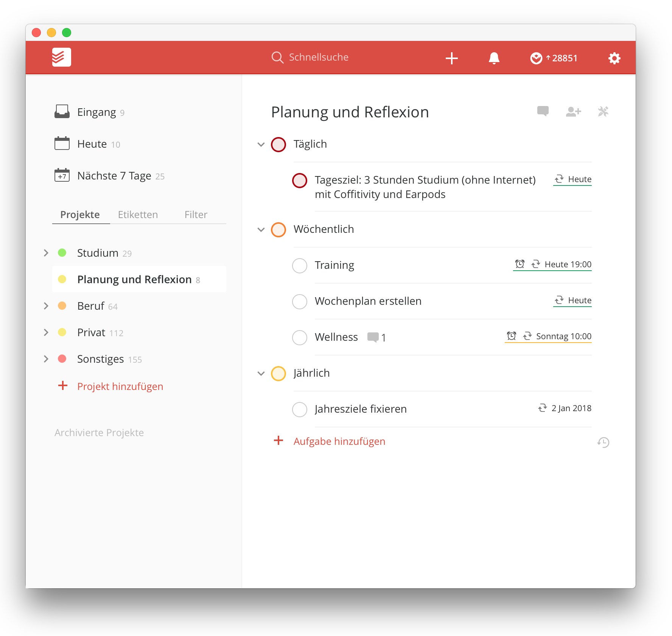Image resolution: width=672 pixels, height=636 pixels.
Task: Expand the Studium project
Action: (x=46, y=253)
